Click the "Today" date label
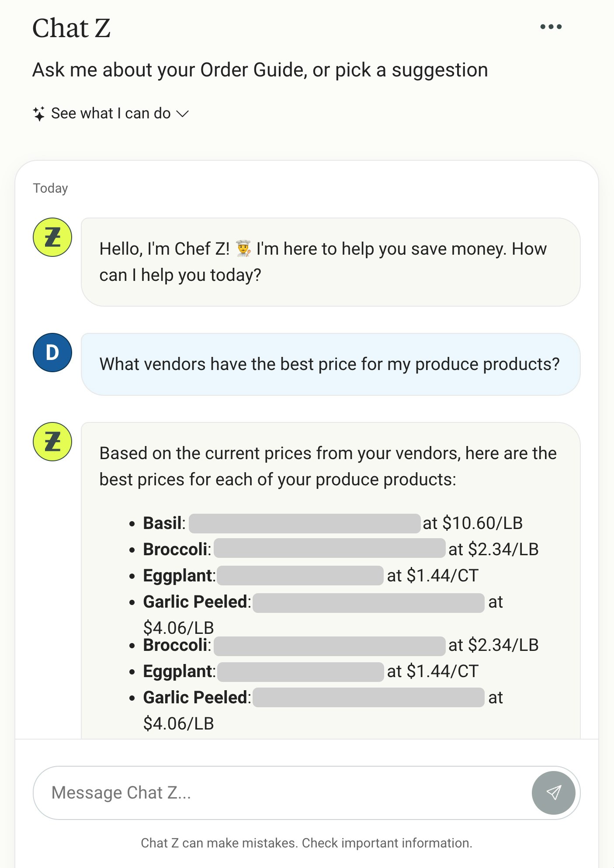 [51, 188]
